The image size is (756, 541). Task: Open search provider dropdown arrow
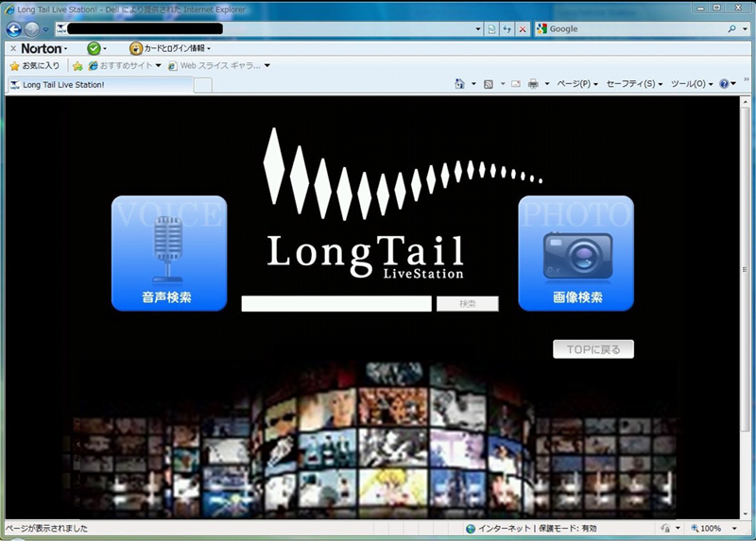[x=744, y=29]
